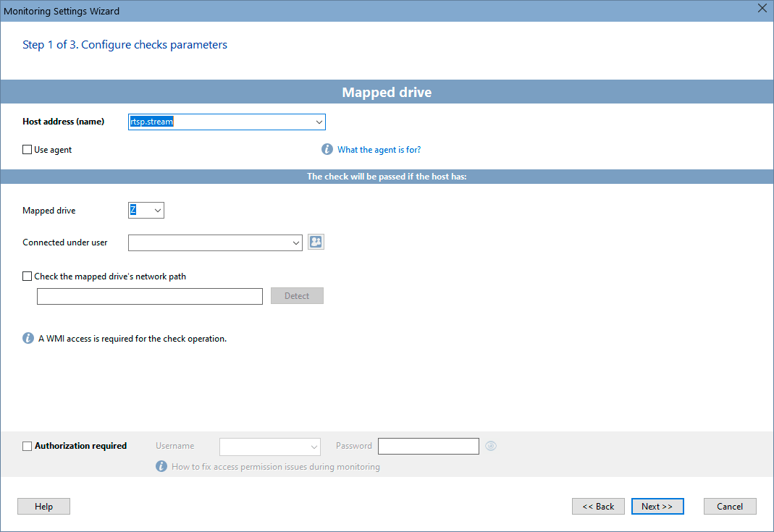Enable the Use agent checkbox
Image resolution: width=774 pixels, height=532 pixels.
[x=28, y=150]
